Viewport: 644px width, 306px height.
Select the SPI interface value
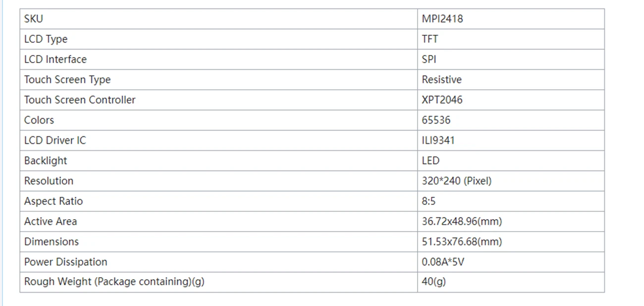point(429,60)
